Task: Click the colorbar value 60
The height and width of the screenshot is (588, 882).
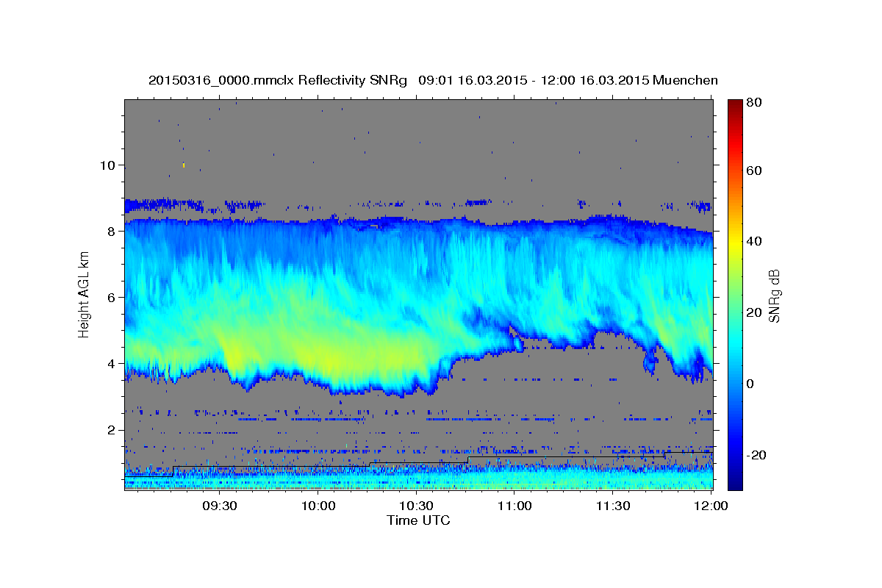Action: point(753,171)
